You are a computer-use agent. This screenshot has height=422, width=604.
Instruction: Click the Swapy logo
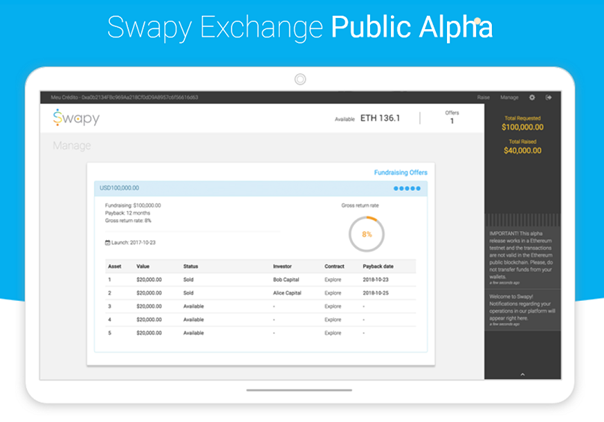[x=76, y=117]
